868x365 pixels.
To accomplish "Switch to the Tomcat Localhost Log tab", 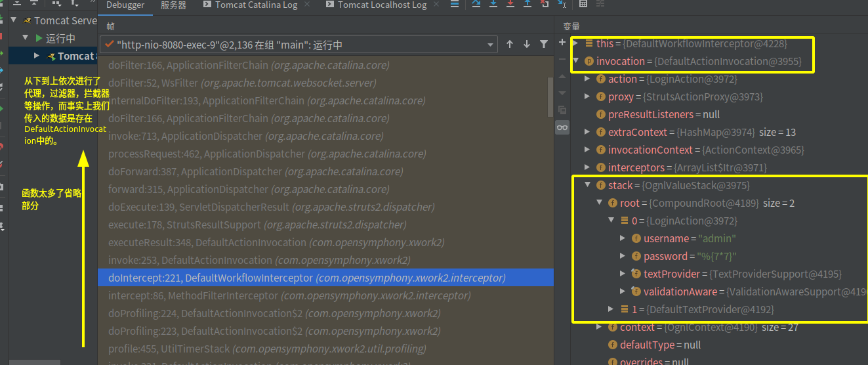I will tap(382, 5).
